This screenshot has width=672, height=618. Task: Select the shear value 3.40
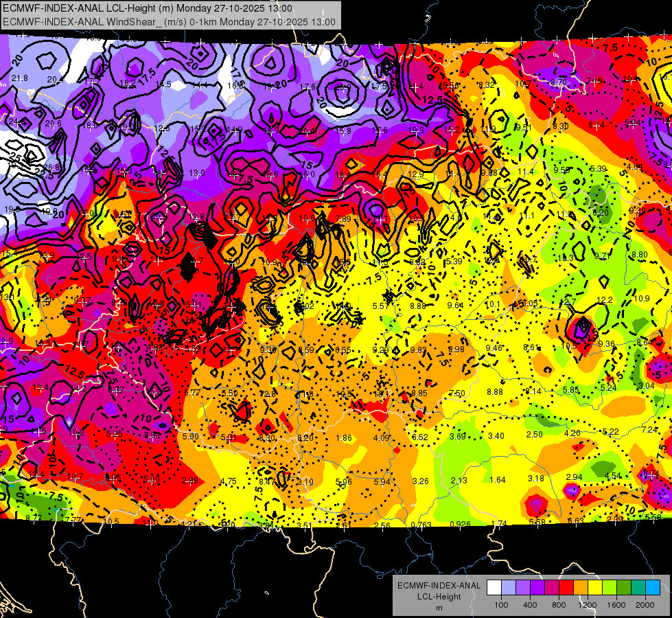click(x=496, y=436)
